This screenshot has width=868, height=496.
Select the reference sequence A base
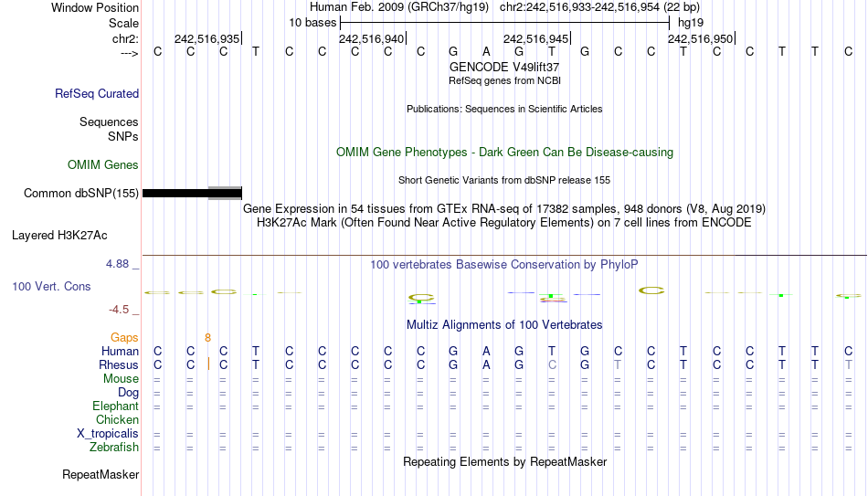tap(486, 51)
